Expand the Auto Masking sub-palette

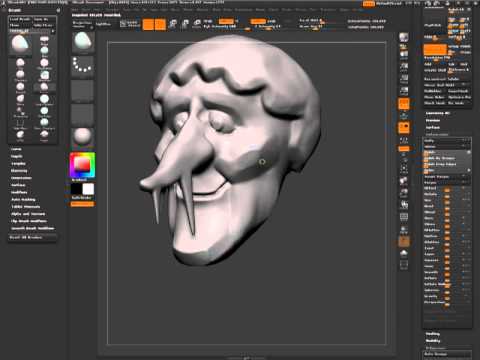[x=23, y=199]
